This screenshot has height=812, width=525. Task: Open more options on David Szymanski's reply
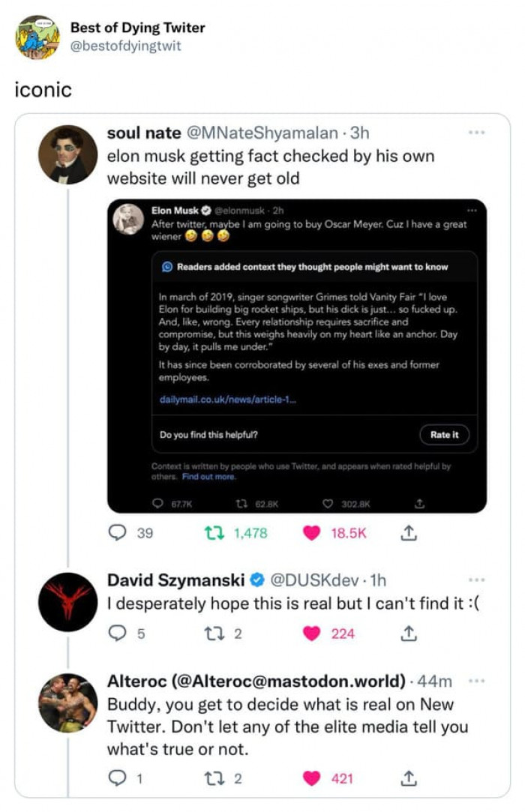[476, 580]
